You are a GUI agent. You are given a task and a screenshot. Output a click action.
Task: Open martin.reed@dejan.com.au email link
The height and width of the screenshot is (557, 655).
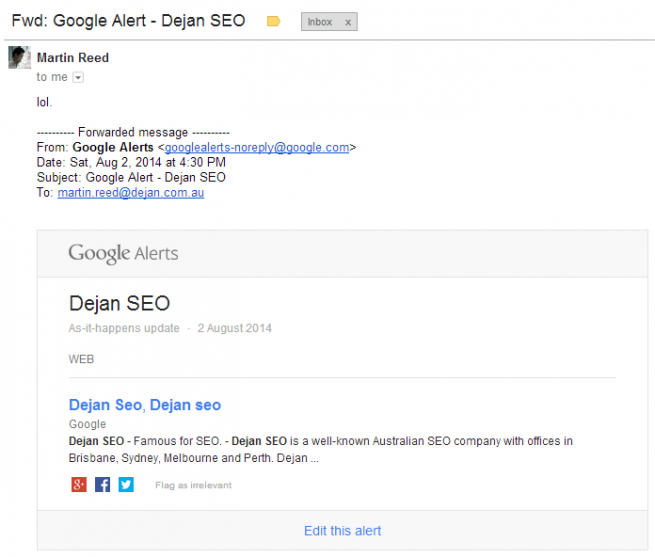tap(131, 193)
